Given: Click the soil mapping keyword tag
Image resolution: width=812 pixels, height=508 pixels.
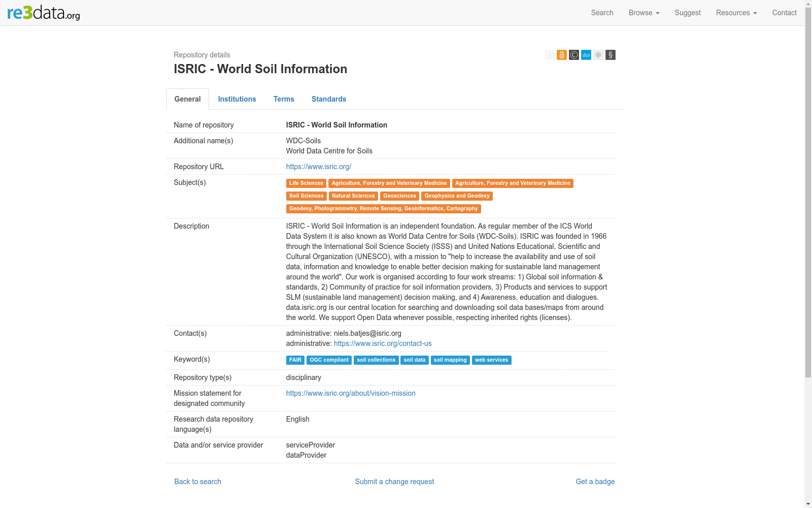Looking at the screenshot, I should (x=450, y=360).
